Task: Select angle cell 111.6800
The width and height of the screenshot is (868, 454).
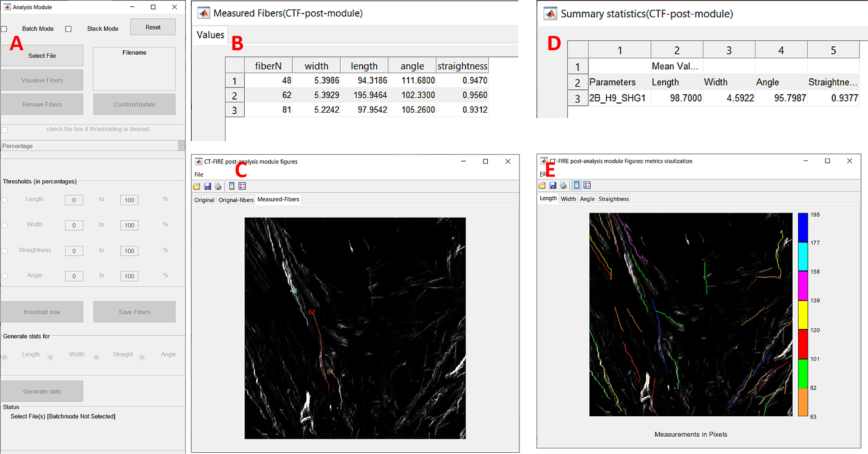Action: (412, 80)
